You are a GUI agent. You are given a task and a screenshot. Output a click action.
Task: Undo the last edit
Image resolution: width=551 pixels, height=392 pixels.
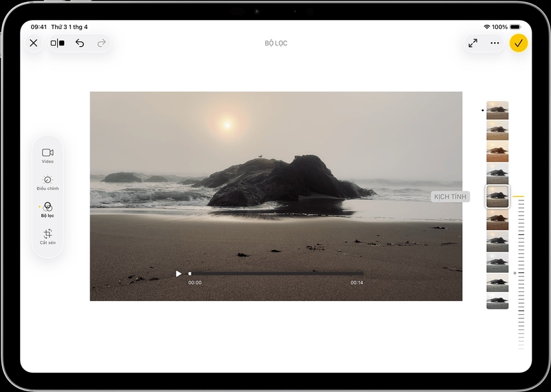tap(80, 43)
